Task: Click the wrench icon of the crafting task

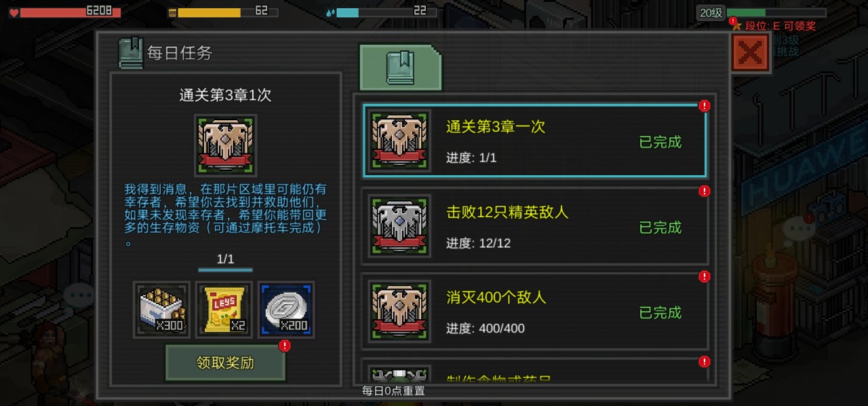Action: 400,374
